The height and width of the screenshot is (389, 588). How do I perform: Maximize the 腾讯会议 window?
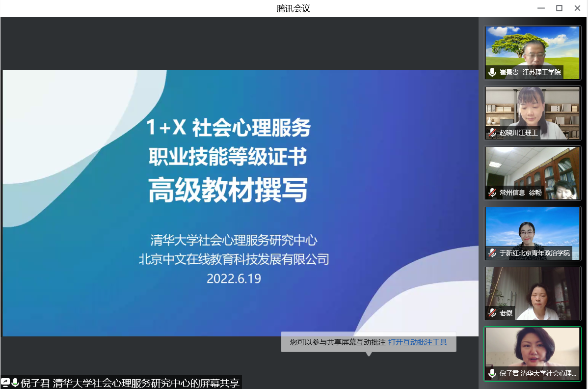click(x=559, y=8)
